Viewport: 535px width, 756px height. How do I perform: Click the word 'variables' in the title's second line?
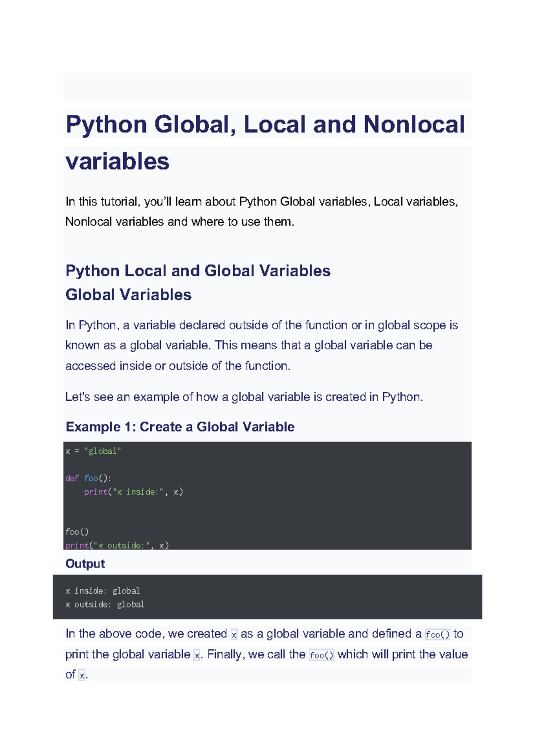[x=117, y=161]
